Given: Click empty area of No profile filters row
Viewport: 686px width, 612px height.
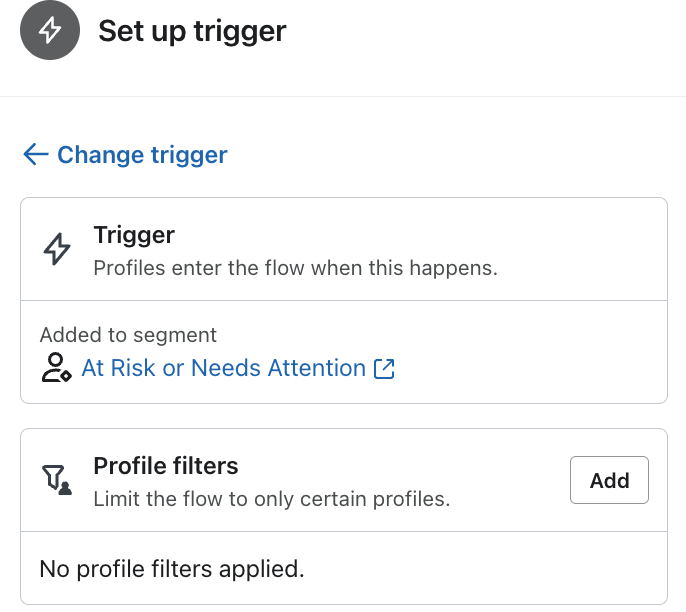Looking at the screenshot, I should [x=480, y=570].
